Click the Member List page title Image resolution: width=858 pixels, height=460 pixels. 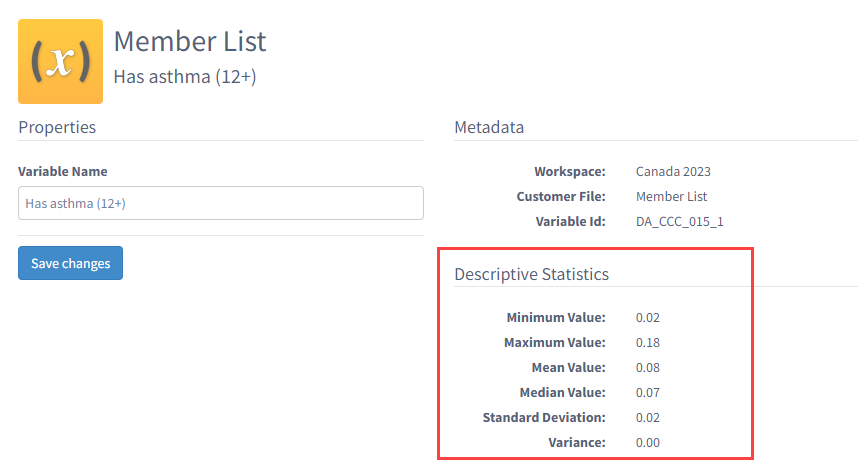coord(189,41)
